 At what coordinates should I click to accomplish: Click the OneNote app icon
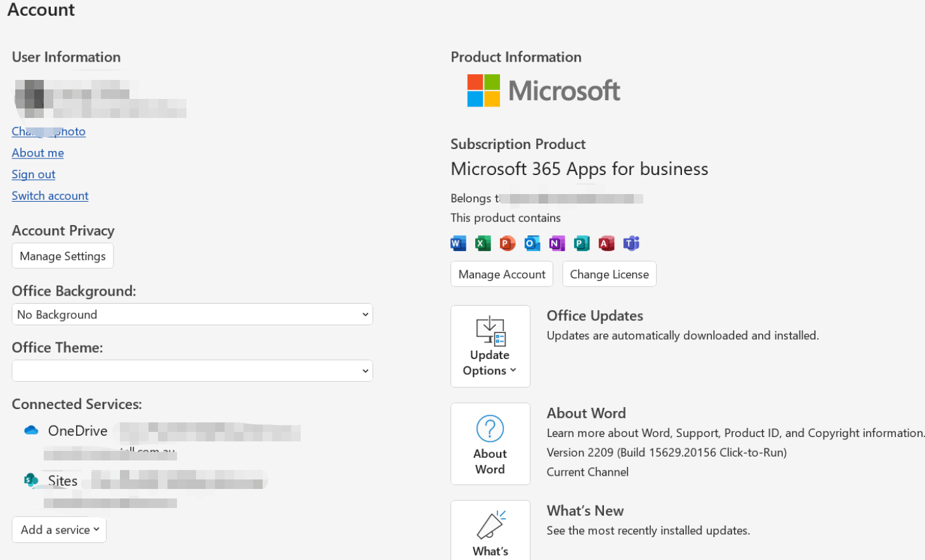557,244
